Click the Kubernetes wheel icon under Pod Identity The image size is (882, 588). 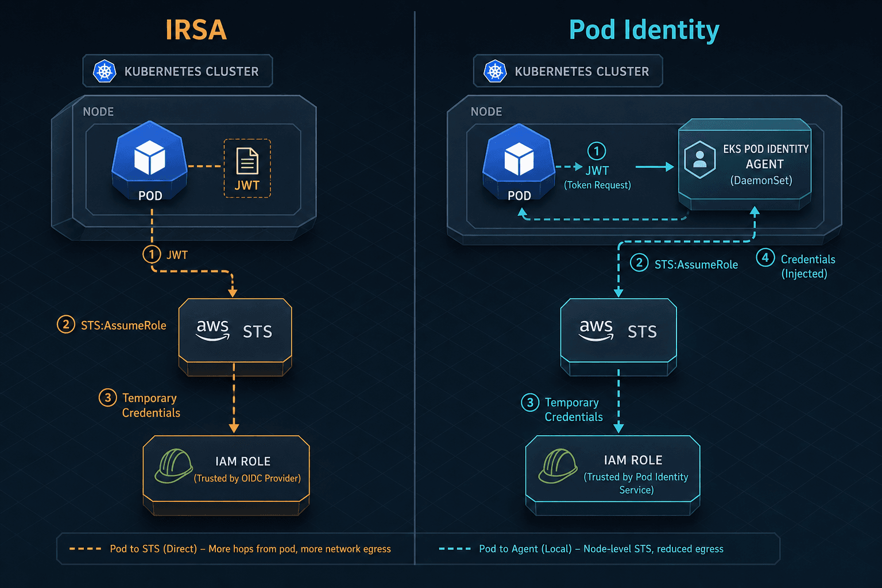coord(495,71)
